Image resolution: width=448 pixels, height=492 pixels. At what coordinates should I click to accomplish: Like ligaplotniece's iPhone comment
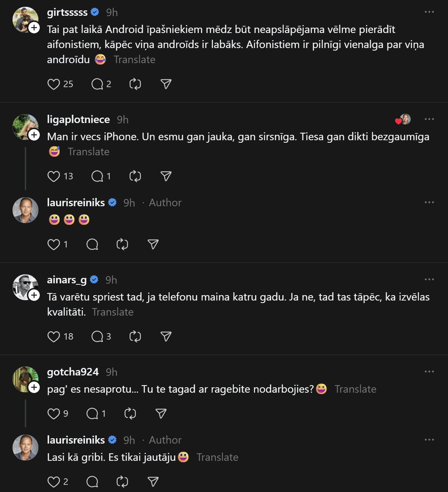(54, 176)
